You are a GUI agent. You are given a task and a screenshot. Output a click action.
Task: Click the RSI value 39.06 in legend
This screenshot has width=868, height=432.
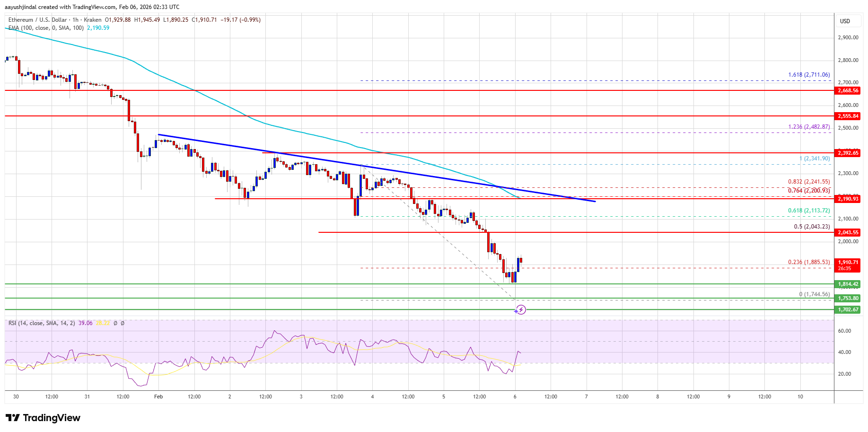point(86,323)
